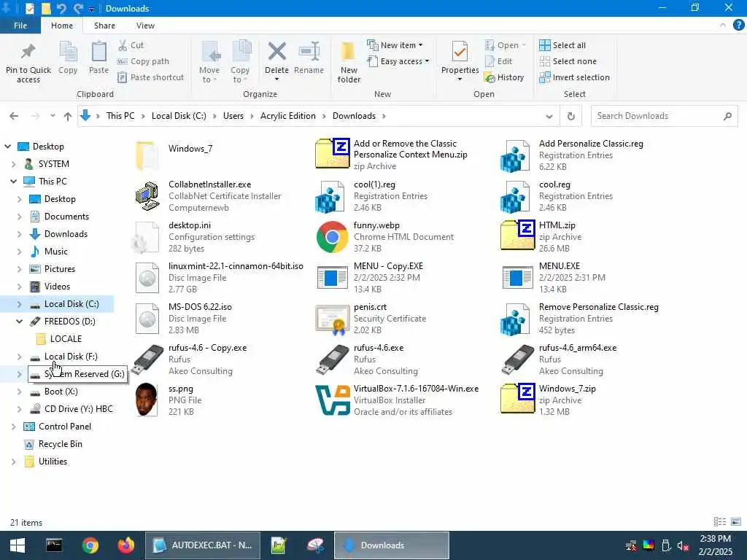Screen dimensions: 747x560
Task: Switch to the Share tab
Action: [x=104, y=26]
